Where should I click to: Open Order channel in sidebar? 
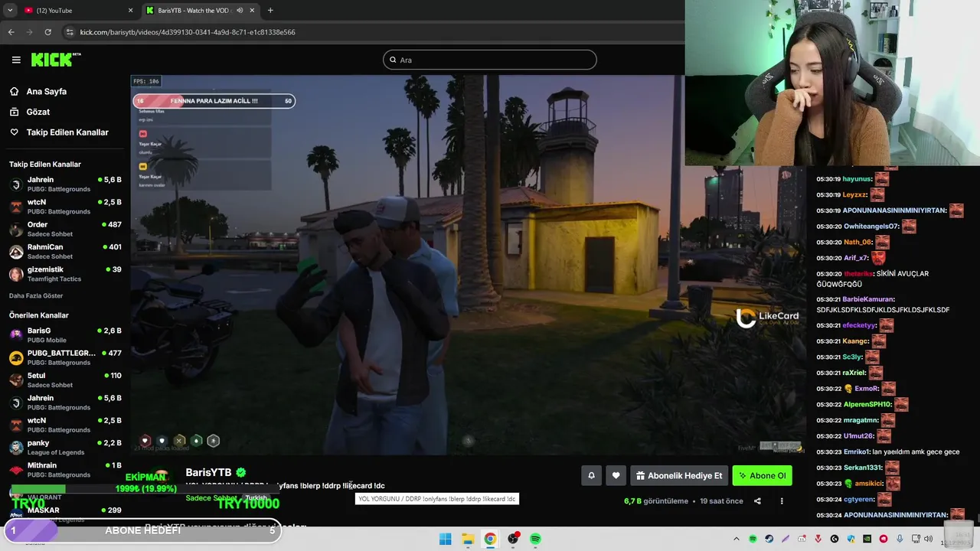click(65, 230)
